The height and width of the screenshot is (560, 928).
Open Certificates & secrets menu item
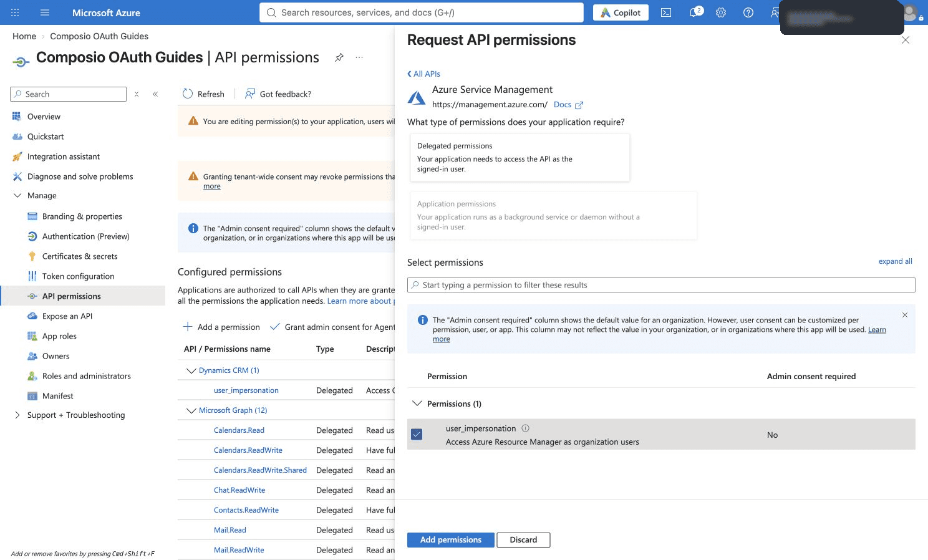pyautogui.click(x=80, y=256)
